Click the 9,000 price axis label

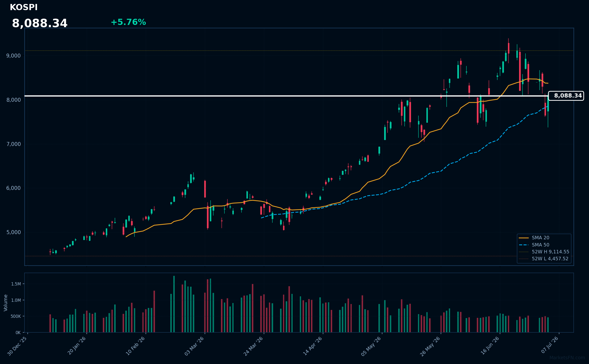[14, 56]
